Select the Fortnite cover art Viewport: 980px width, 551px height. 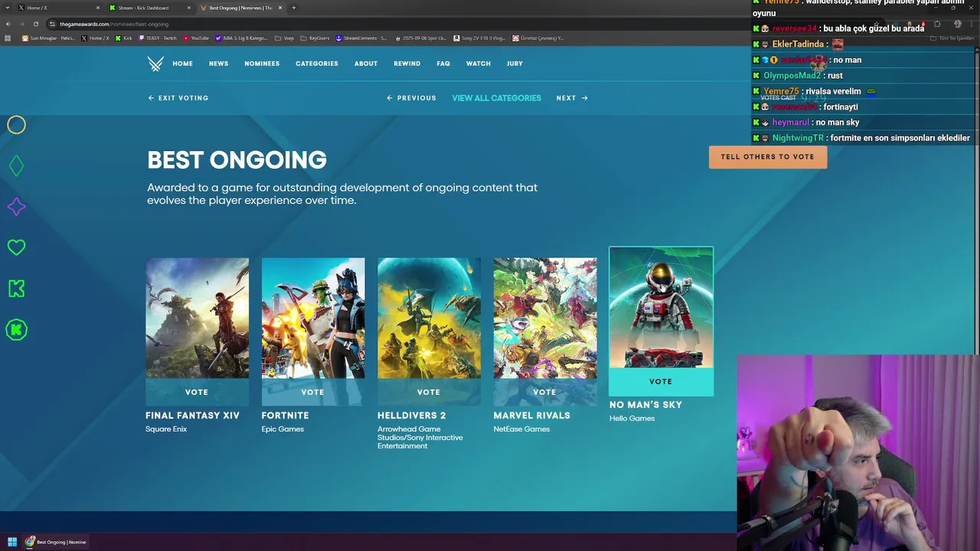[313, 318]
